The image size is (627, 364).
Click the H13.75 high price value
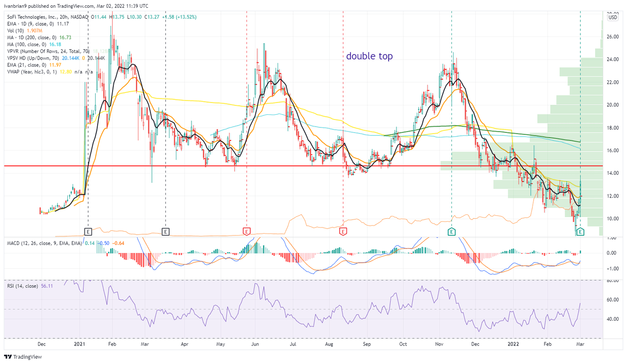coord(118,17)
